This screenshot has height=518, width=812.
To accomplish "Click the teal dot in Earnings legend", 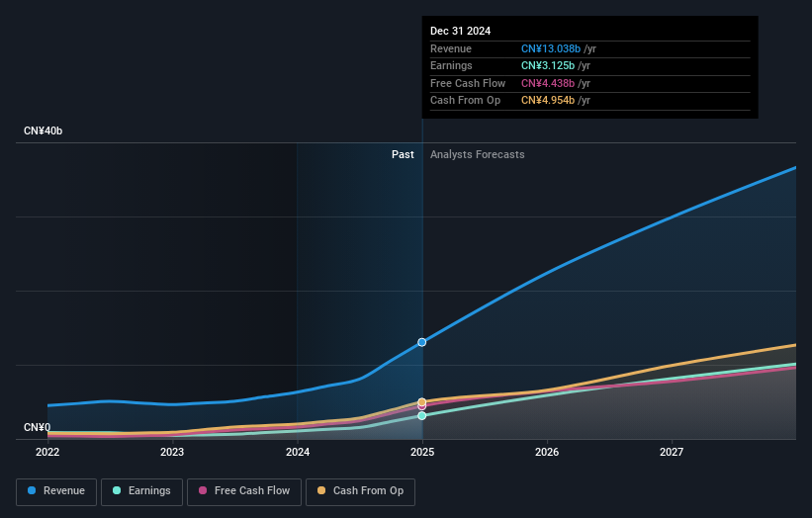I will [x=117, y=490].
